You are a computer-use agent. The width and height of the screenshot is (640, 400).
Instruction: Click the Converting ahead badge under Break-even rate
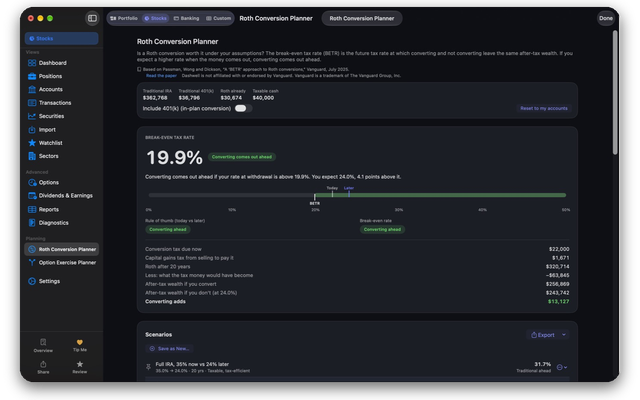point(382,229)
